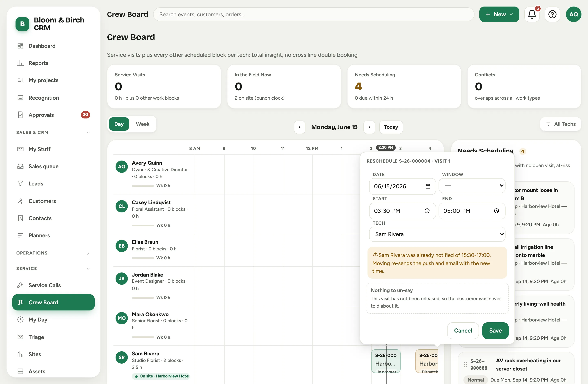This screenshot has width=588, height=384.
Task: Click the Dashboard grid icon
Action: click(20, 46)
